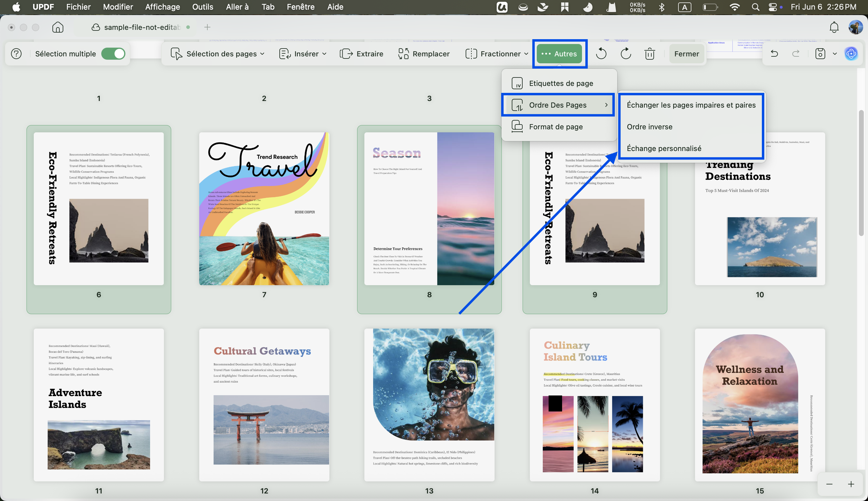Screen dimensions: 868x501
Task: Rotate pages clockwise using toolbar icon
Action: [x=625, y=54]
